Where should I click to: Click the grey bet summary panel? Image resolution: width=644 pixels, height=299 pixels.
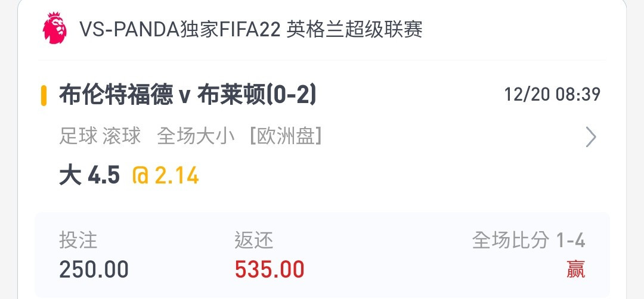pos(322,255)
